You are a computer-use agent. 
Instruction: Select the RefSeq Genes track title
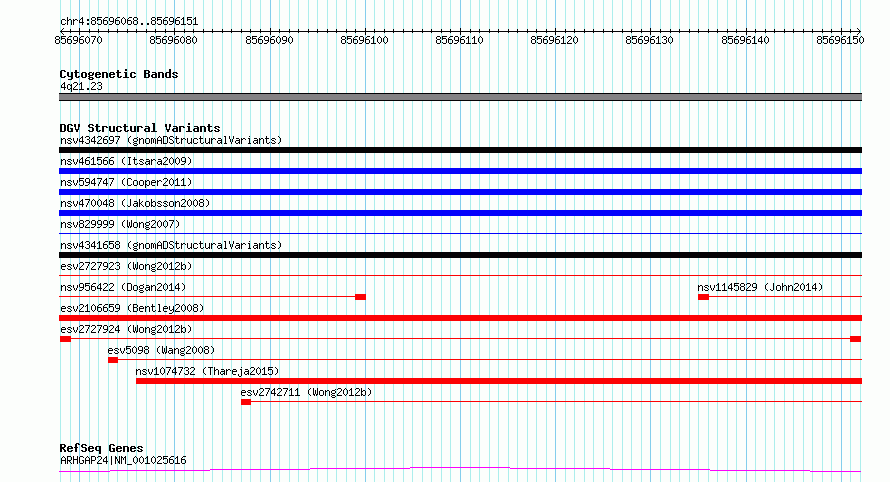(x=101, y=449)
